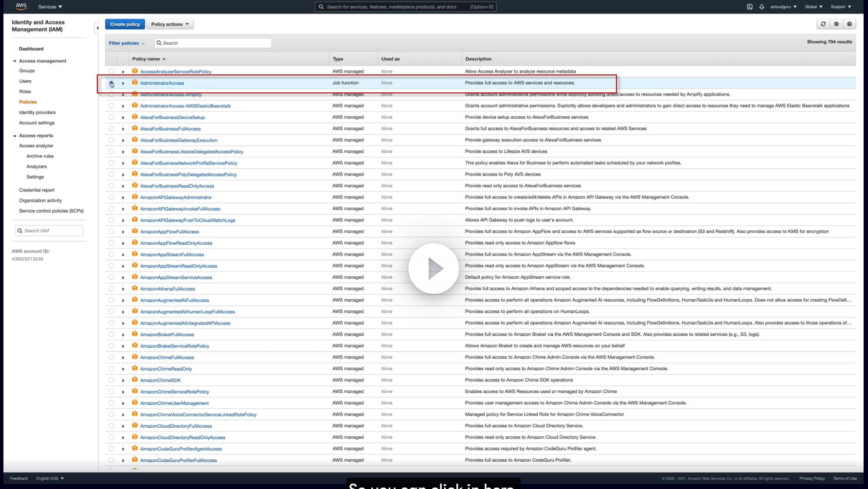
Task: Click the policy icon for AlexaForBusinessDeviceSetup
Action: point(135,117)
